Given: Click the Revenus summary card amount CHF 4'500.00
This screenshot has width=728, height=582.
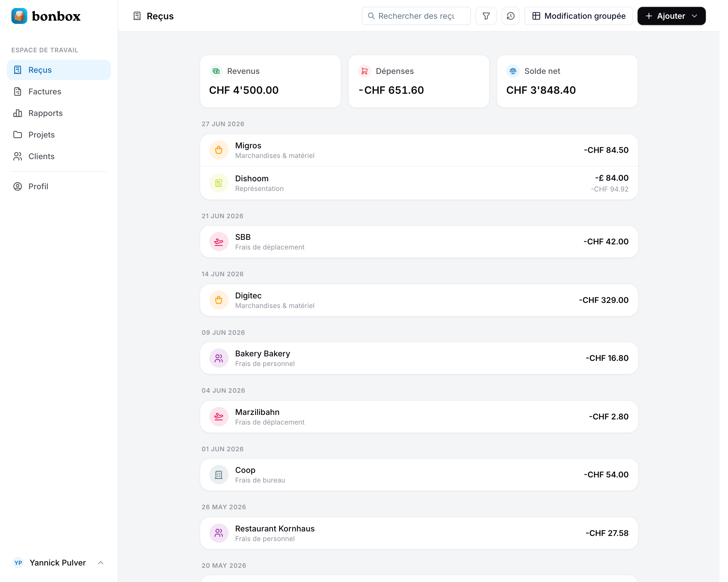Looking at the screenshot, I should coord(244,90).
